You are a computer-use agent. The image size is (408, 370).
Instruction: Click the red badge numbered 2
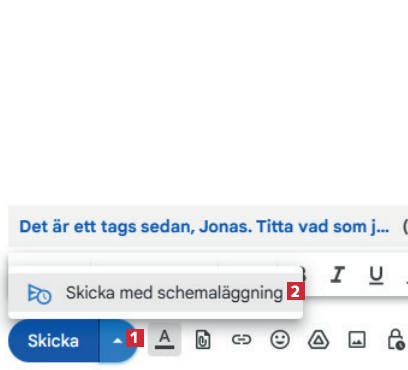pos(295,292)
